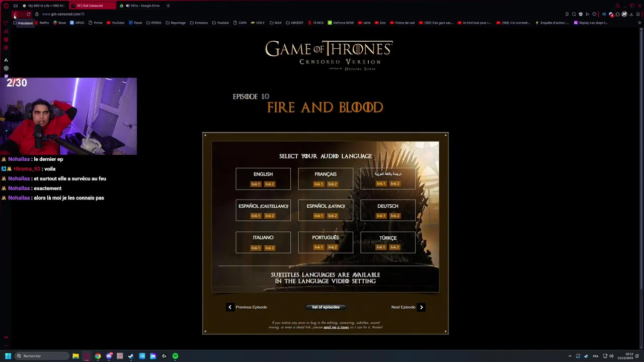
Task: Open Twitch icon in Opera sidebar
Action: click(6, 76)
